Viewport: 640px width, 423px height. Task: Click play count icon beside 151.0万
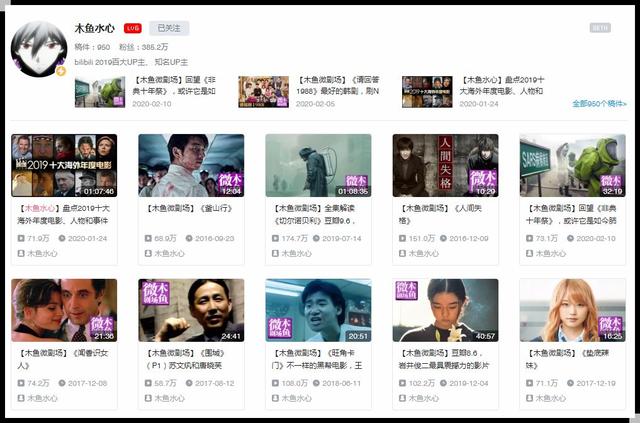coord(402,238)
